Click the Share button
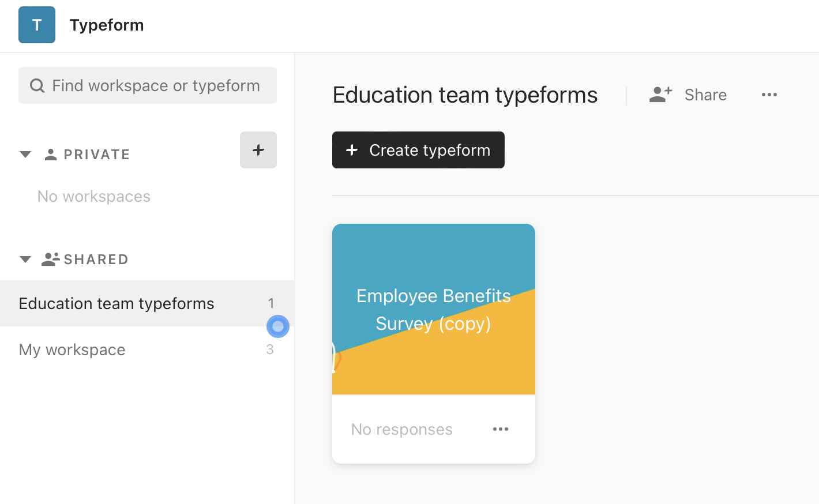 coord(688,95)
